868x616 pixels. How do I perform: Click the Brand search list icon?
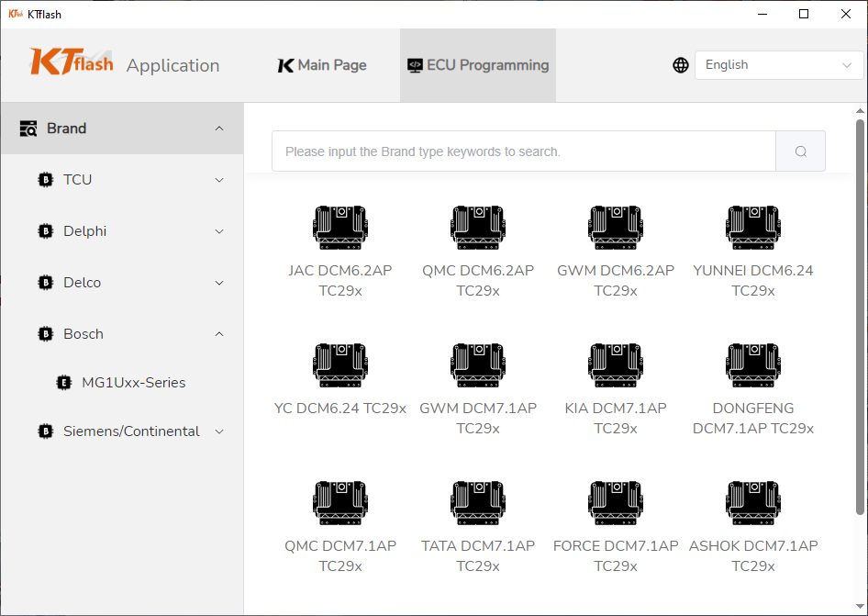point(28,129)
